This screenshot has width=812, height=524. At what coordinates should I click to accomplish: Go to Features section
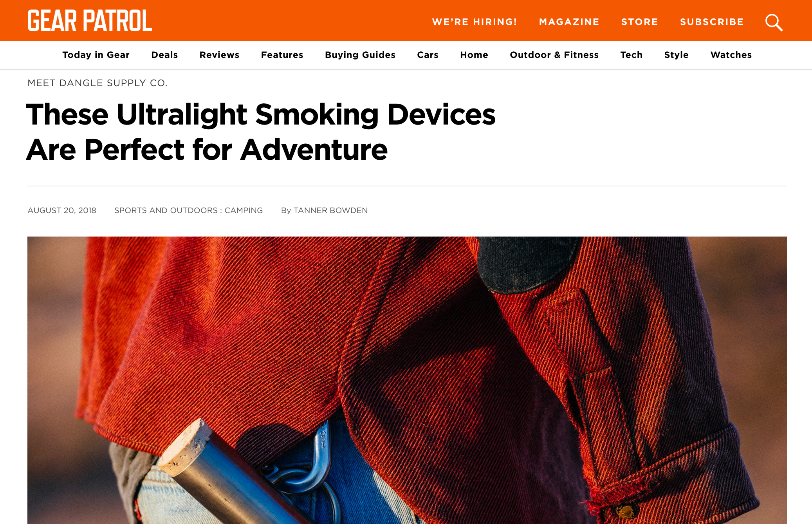click(282, 55)
